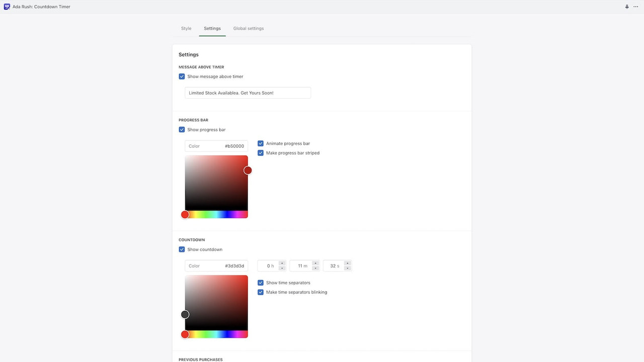Uncheck Make time separators blinking

[x=260, y=292]
